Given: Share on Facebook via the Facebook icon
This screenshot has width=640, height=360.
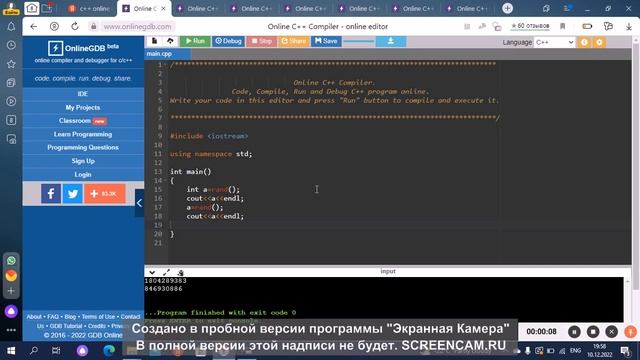Looking at the screenshot, I should pyautogui.click(x=51, y=193).
